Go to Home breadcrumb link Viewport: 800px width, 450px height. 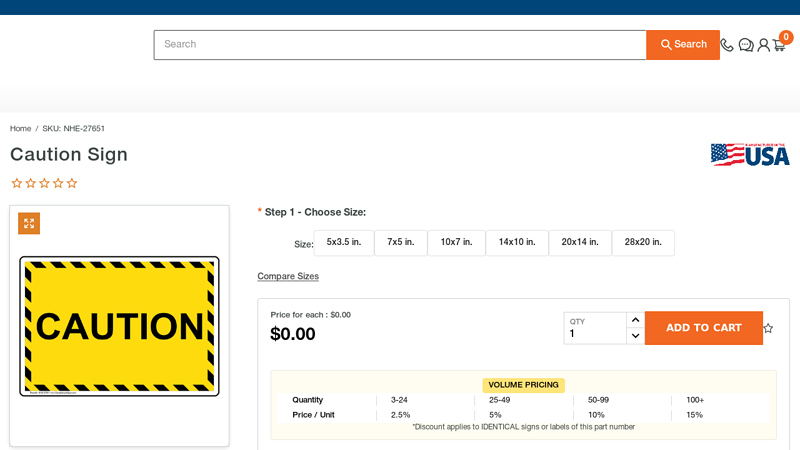tap(20, 129)
